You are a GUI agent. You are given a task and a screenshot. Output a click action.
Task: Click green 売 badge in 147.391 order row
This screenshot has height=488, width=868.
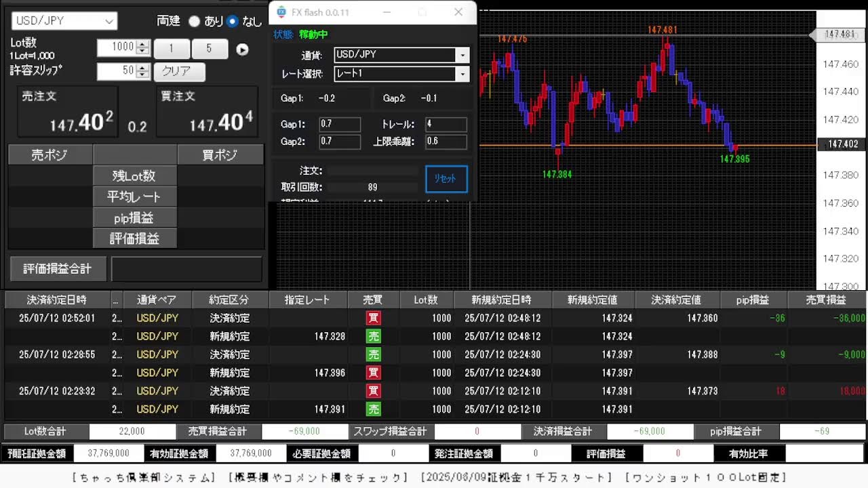tap(374, 409)
